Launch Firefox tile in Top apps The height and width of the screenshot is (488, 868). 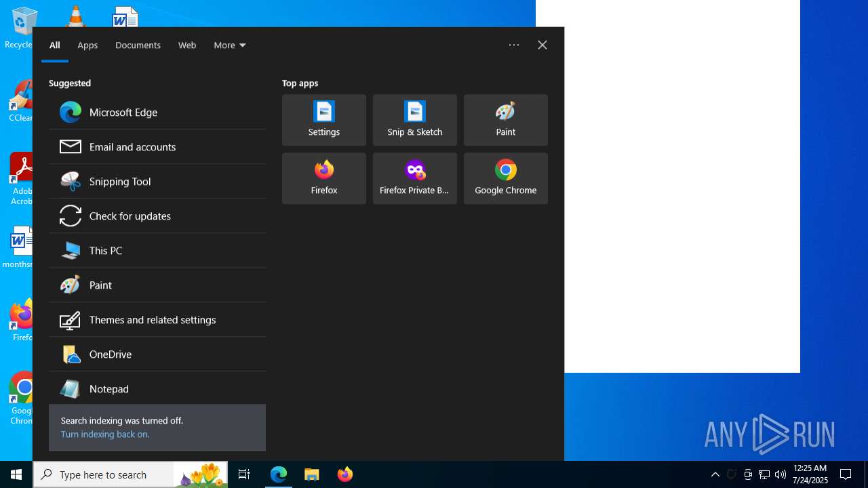click(324, 178)
